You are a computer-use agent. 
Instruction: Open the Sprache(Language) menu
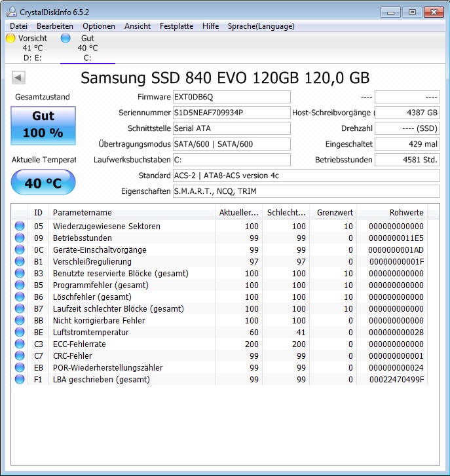click(x=261, y=26)
